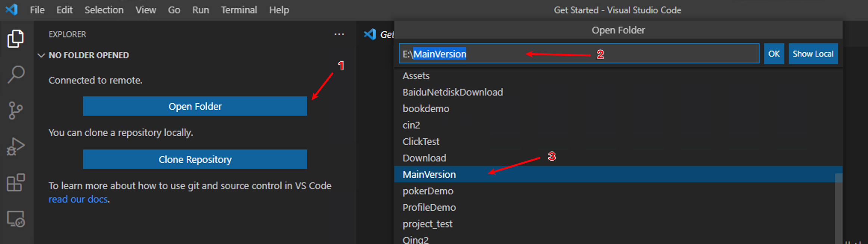Open the Run and Debug view
Viewport: 868px width, 244px height.
pyautogui.click(x=16, y=146)
